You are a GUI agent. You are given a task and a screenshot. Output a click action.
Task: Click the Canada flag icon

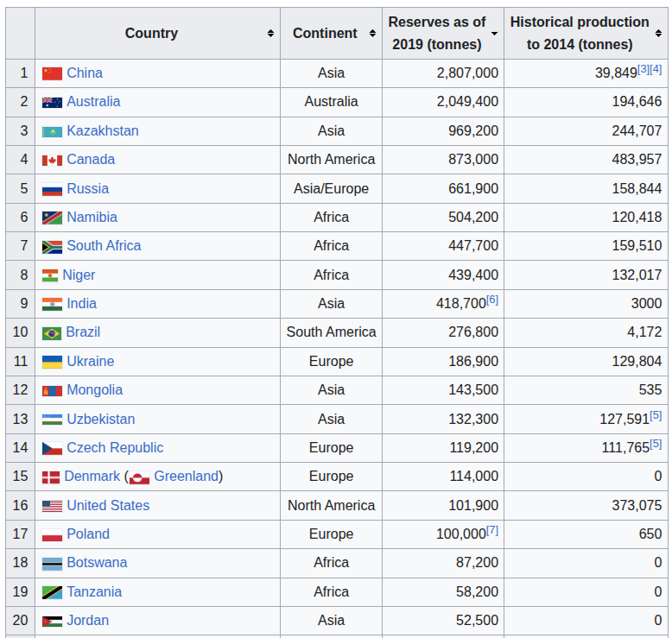52,161
